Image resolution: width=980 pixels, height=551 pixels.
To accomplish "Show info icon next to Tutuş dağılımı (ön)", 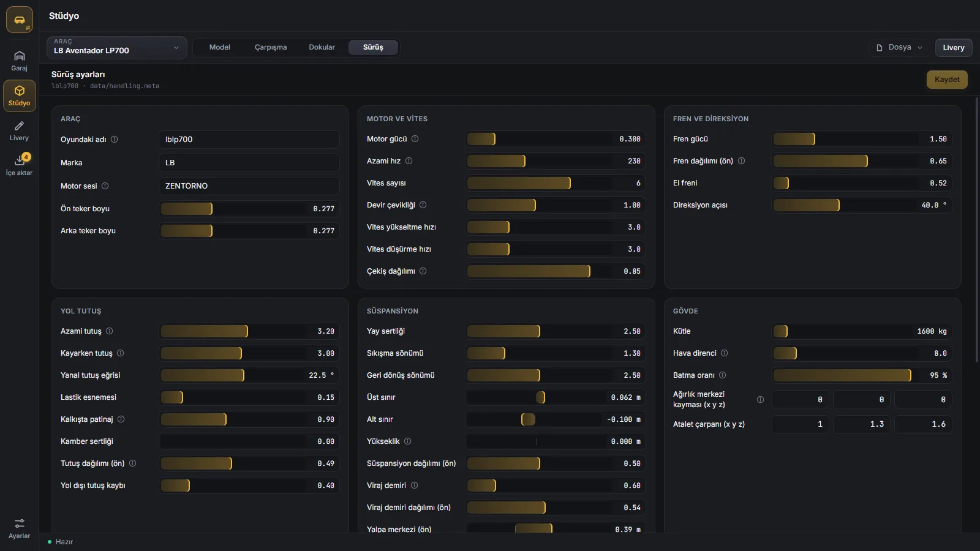I will 132,463.
